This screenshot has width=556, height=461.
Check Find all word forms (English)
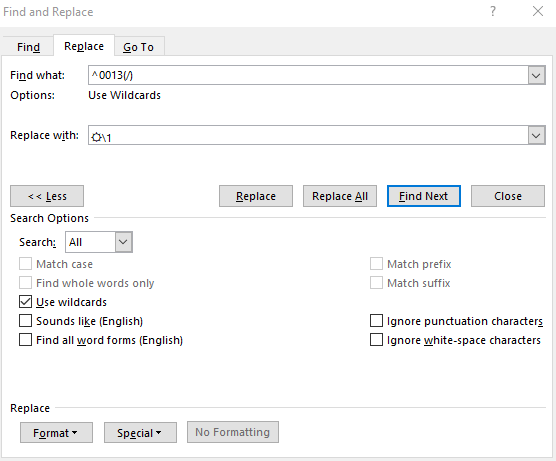(x=26, y=340)
